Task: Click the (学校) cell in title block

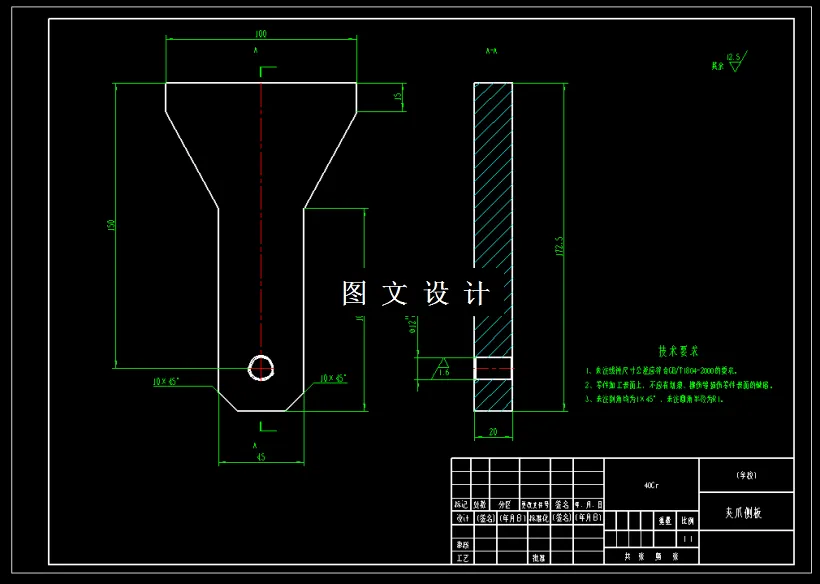Action: point(746,476)
